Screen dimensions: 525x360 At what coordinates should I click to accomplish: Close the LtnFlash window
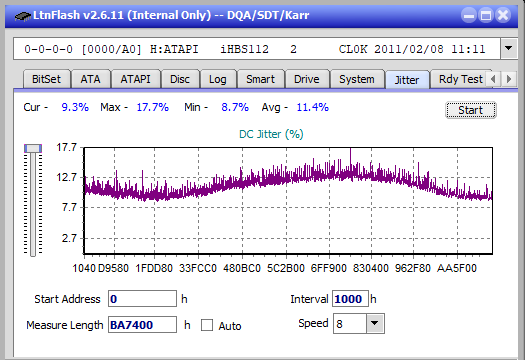pyautogui.click(x=503, y=15)
